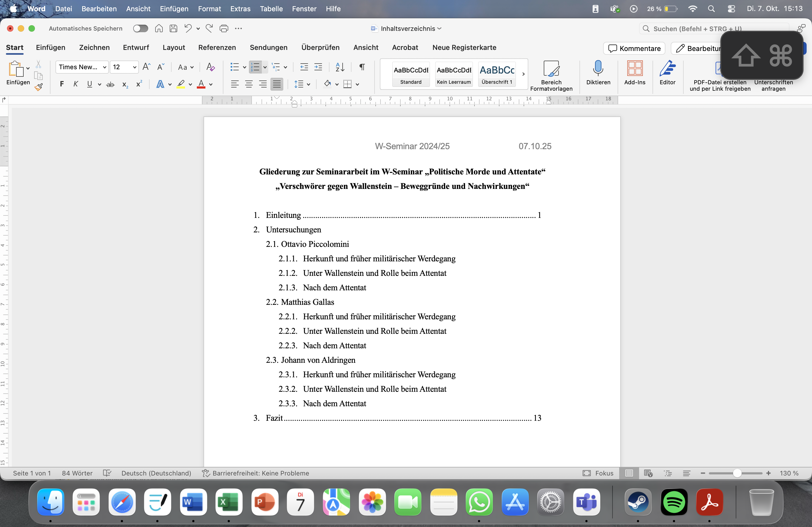Click Deutsch (Deutschland) language in status bar

(156, 473)
